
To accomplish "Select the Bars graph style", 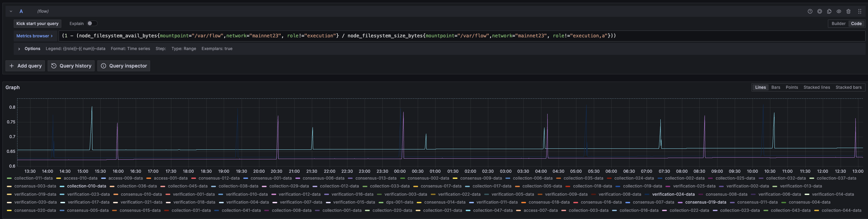I will point(775,87).
